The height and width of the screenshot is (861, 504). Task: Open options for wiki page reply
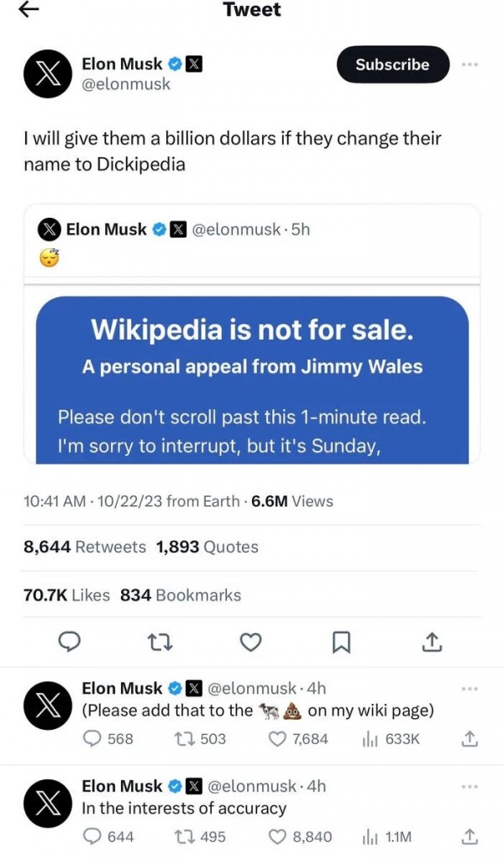tap(470, 688)
